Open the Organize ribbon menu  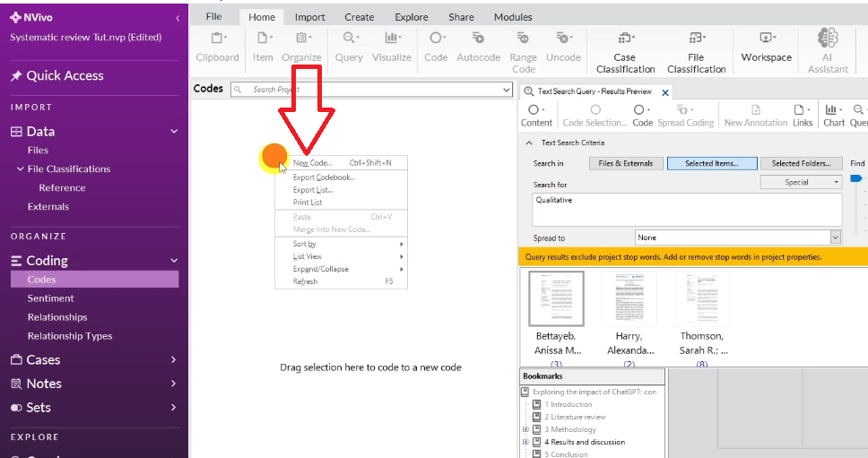301,47
